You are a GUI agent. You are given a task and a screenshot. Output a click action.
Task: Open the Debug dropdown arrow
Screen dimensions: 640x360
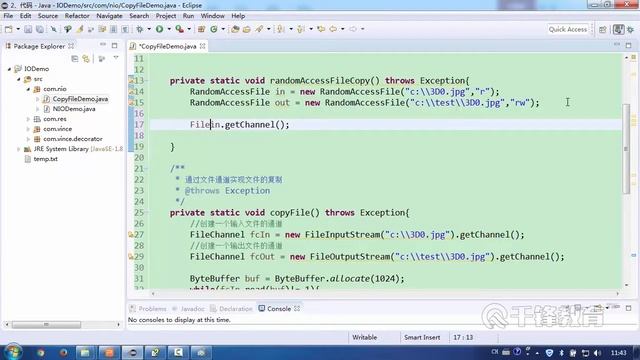tap(149, 29)
